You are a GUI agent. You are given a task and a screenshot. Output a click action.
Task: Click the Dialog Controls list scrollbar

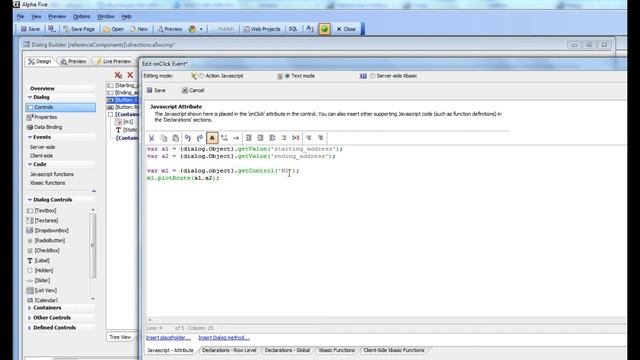(93, 245)
